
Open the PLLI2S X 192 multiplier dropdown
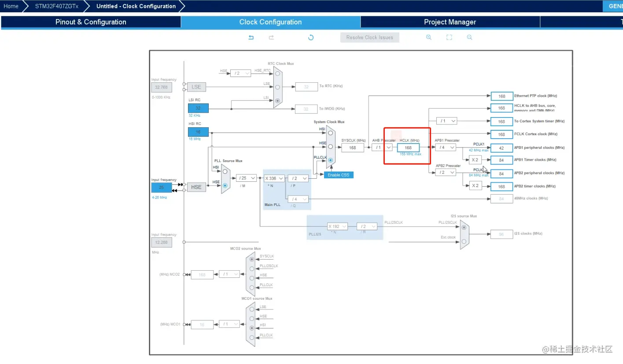(338, 226)
